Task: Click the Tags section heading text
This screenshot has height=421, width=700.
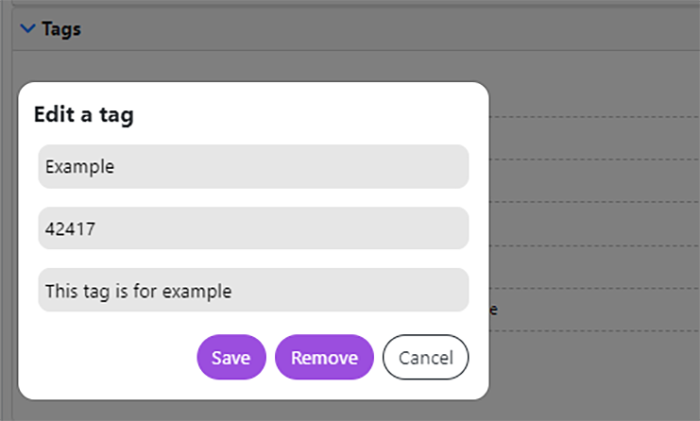Action: 61,29
